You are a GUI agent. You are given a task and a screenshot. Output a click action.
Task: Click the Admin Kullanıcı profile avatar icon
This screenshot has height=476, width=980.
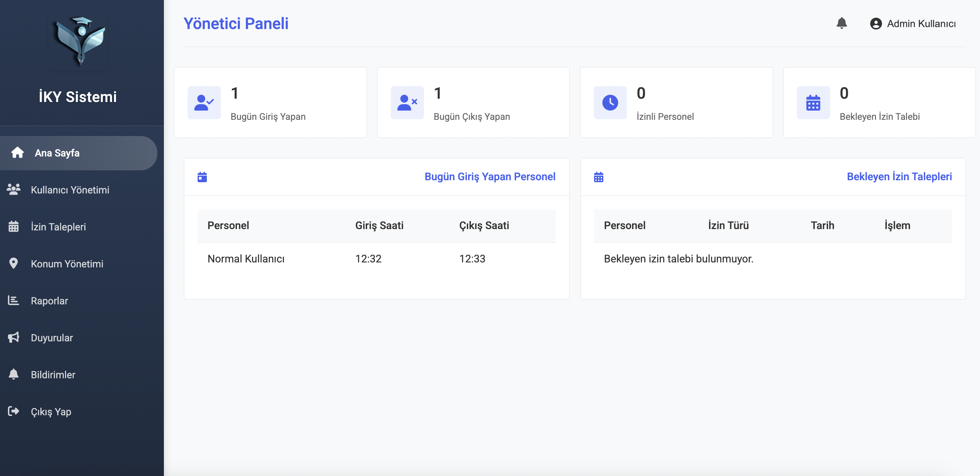876,23
